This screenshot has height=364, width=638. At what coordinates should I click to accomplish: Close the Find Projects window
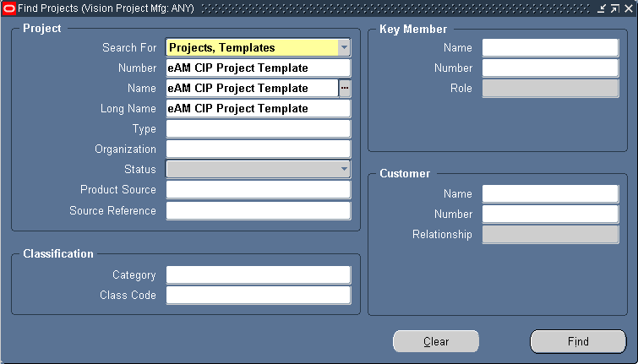(x=629, y=8)
